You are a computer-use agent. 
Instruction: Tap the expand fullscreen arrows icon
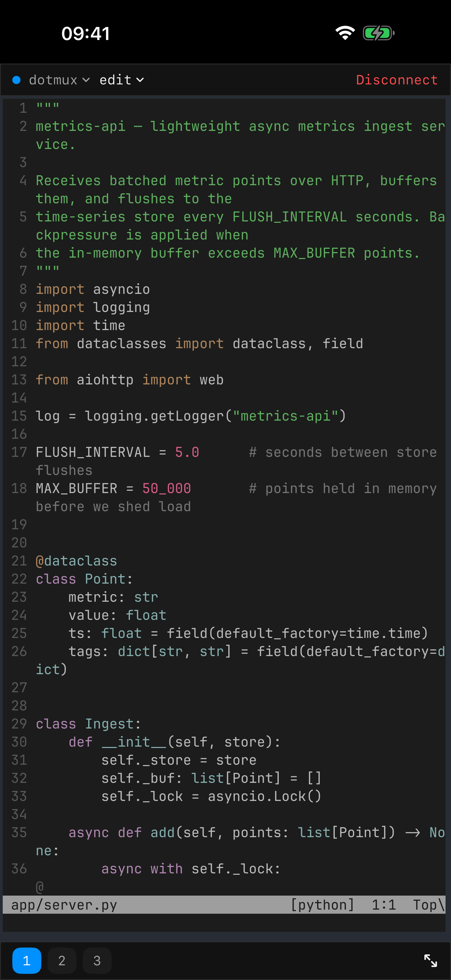tap(430, 961)
